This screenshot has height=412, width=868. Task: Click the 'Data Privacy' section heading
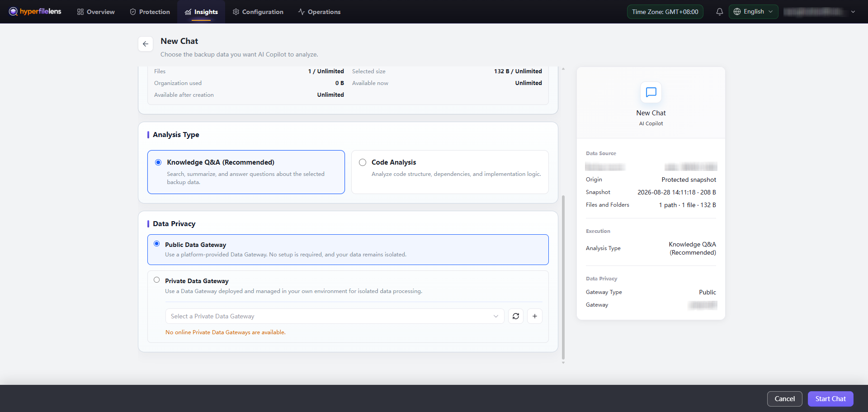[174, 224]
